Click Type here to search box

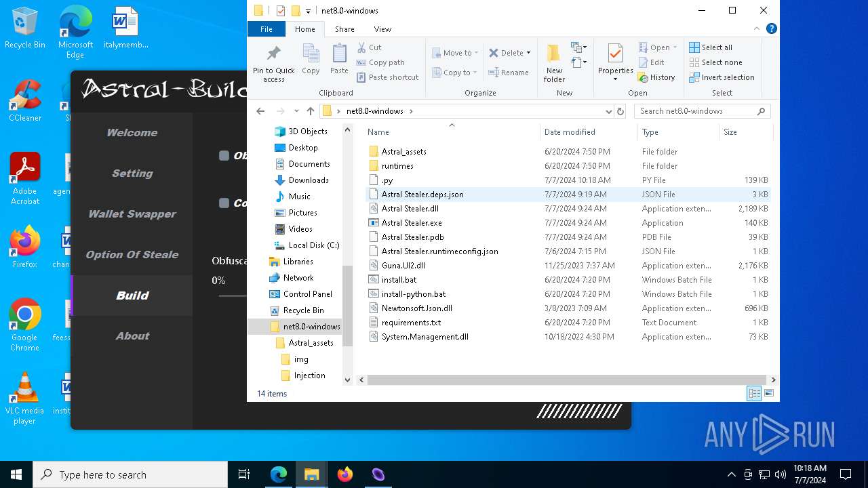130,474
